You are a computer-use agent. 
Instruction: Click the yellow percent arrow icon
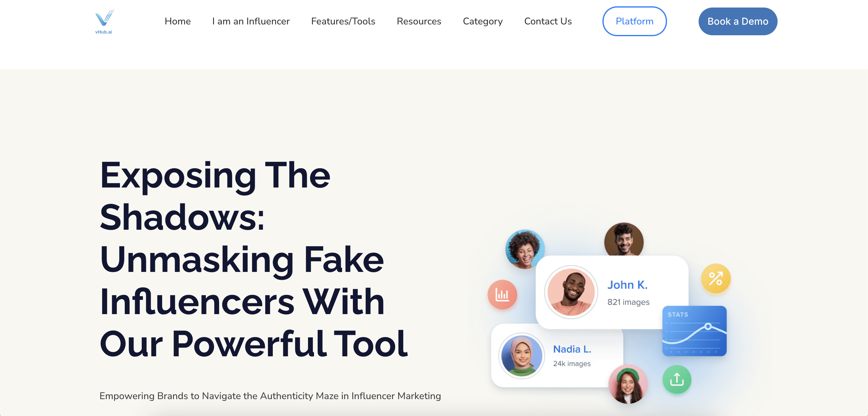tap(716, 279)
